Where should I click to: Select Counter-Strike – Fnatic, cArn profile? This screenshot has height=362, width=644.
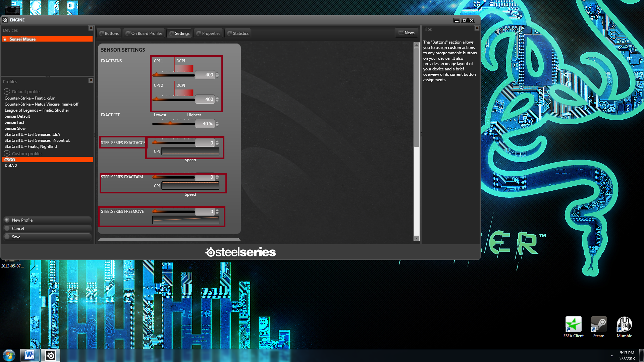pos(30,98)
